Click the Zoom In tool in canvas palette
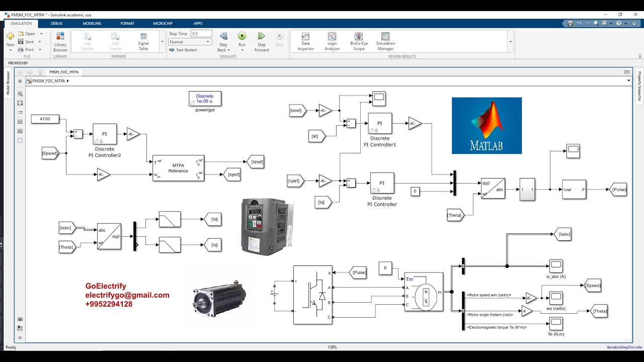 [x=20, y=94]
